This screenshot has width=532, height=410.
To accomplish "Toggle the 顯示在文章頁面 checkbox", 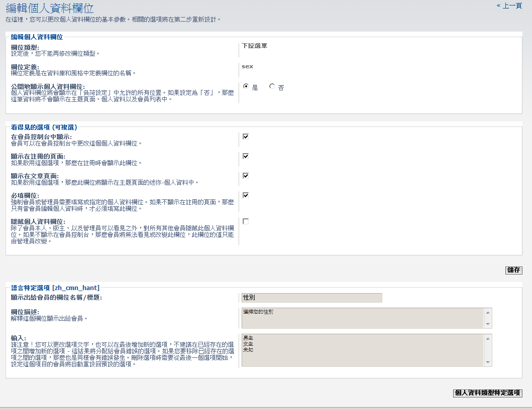I will [246, 176].
